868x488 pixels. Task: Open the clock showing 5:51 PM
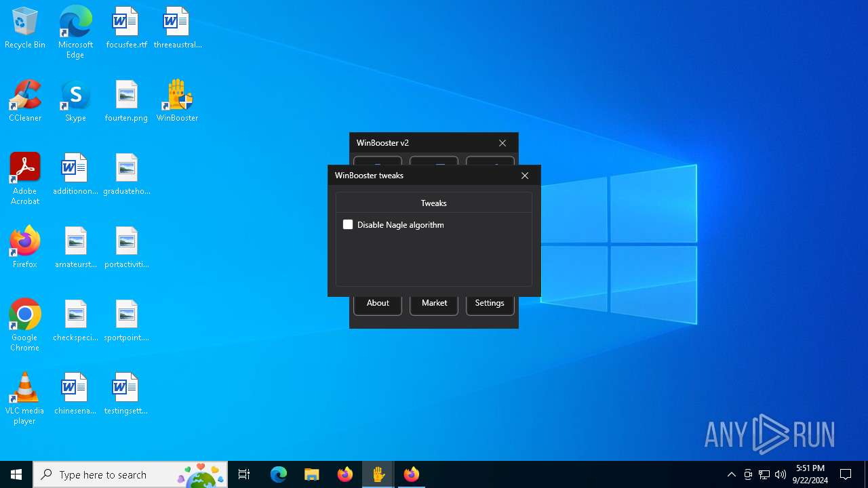click(810, 474)
